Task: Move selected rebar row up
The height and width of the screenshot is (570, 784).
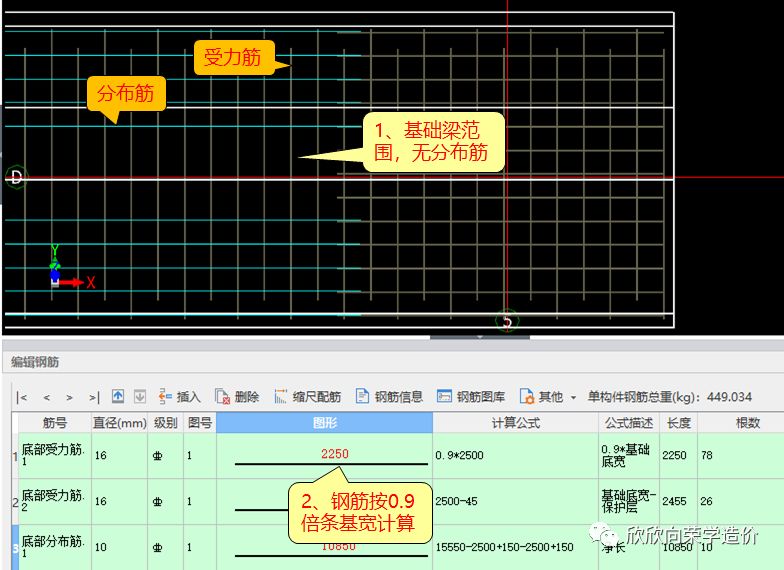Action: point(118,396)
